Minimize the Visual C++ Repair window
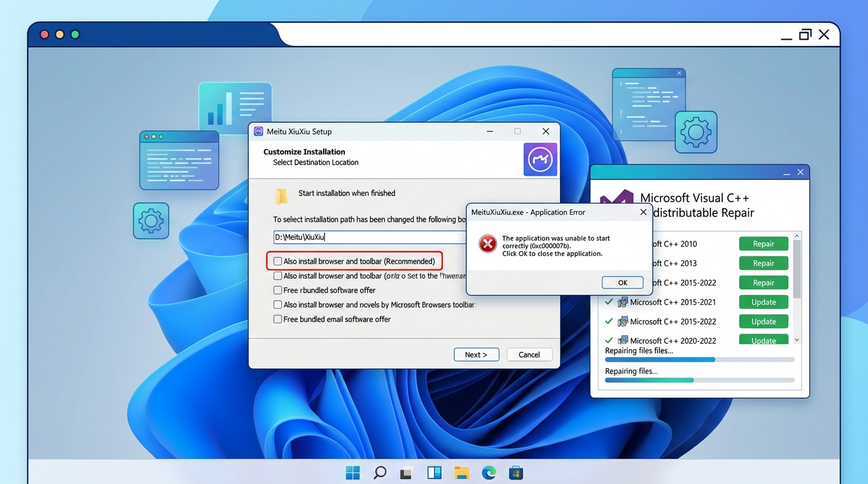 787,173
